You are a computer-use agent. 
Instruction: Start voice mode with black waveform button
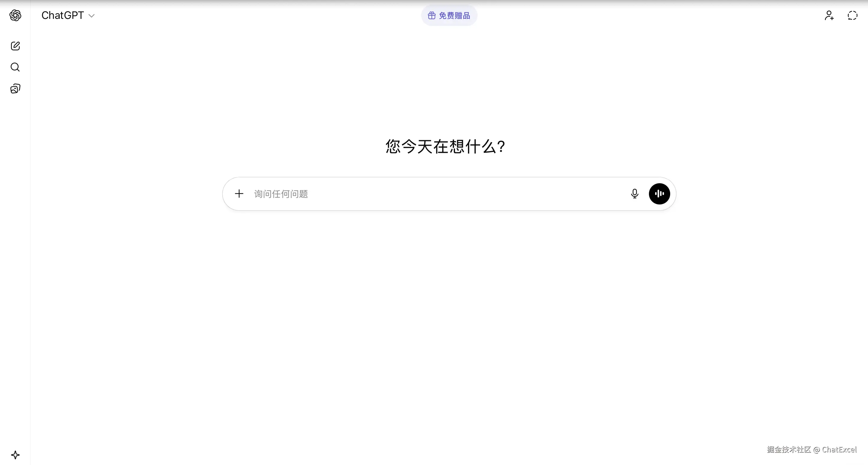click(659, 194)
